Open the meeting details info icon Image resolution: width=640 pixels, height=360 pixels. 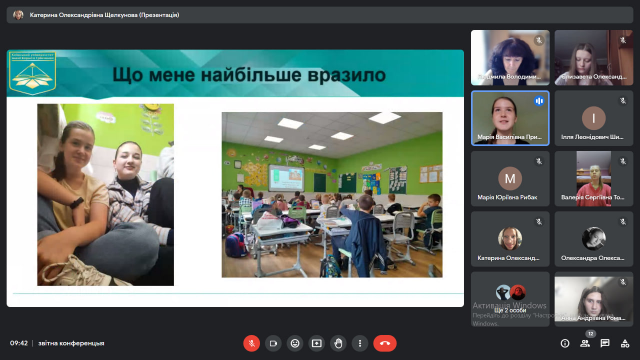[x=565, y=344]
